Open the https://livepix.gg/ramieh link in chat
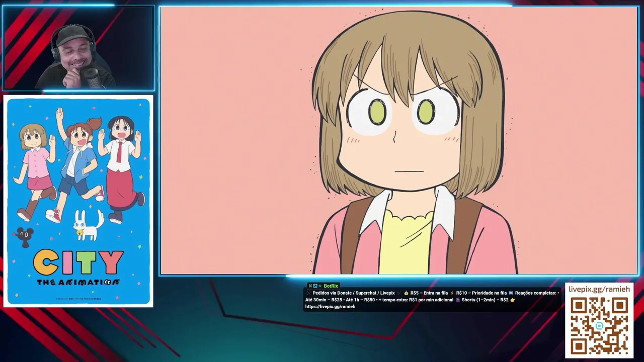 pyautogui.click(x=330, y=307)
